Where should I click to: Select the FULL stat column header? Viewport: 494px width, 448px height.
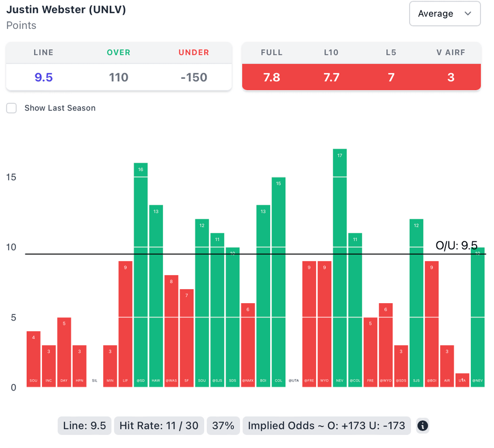tap(272, 52)
